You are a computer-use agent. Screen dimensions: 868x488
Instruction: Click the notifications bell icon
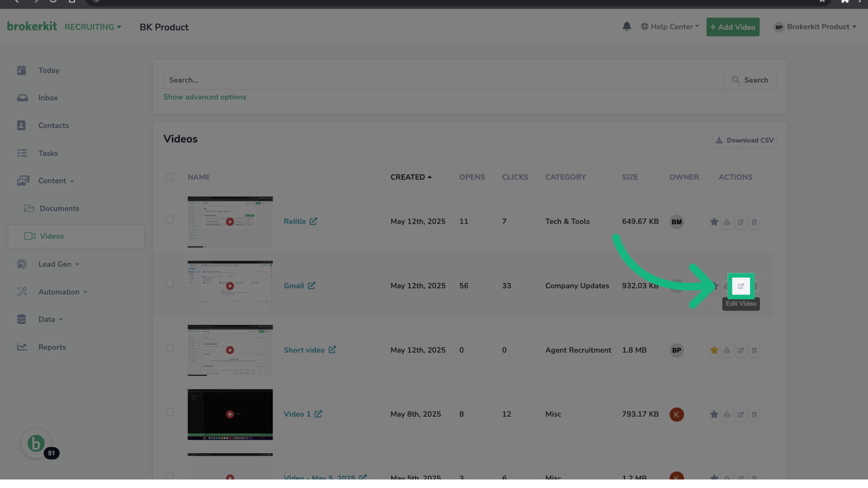point(627,27)
